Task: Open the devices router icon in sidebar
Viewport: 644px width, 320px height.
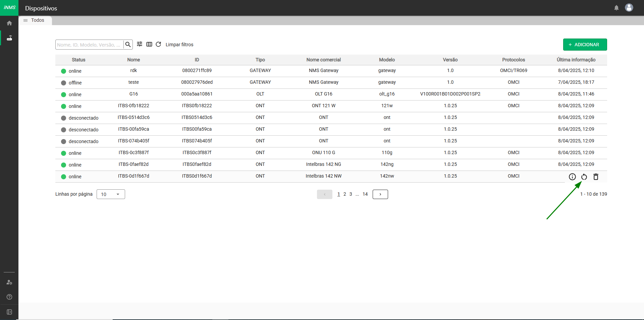Action: coord(9,38)
